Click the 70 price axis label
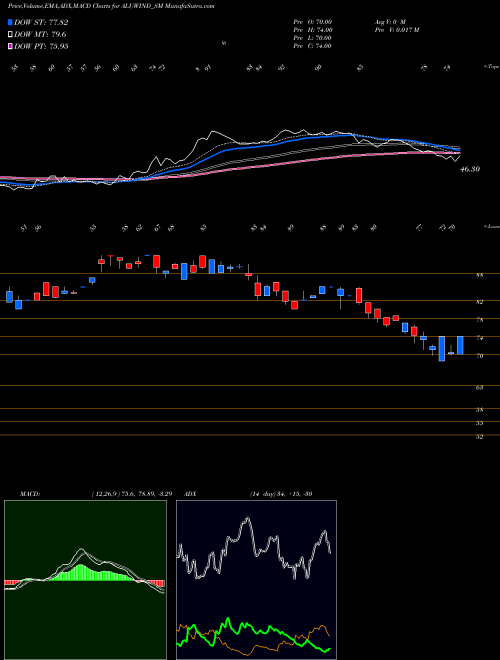 479,356
